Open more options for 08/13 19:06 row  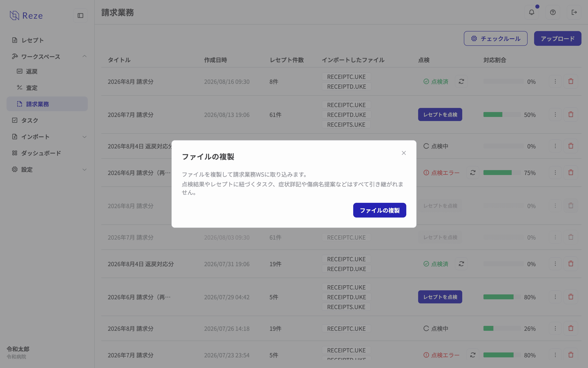pos(555,114)
